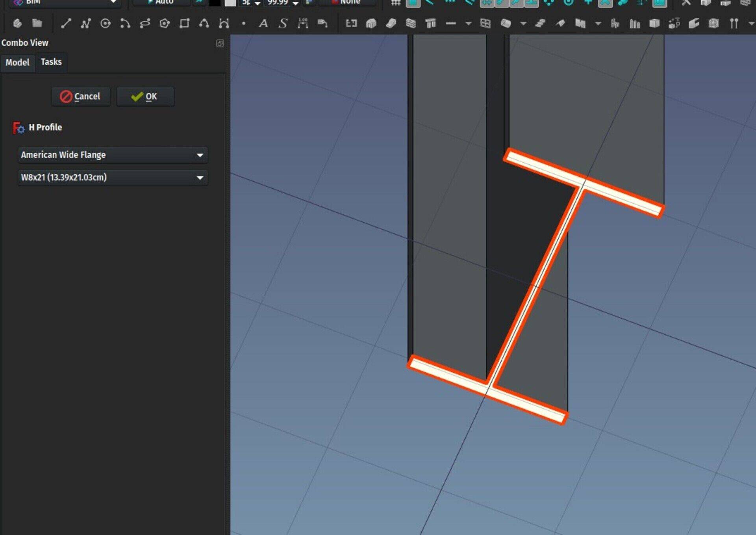The width and height of the screenshot is (756, 535).
Task: Click the white face color swatch
Action: pos(230,2)
